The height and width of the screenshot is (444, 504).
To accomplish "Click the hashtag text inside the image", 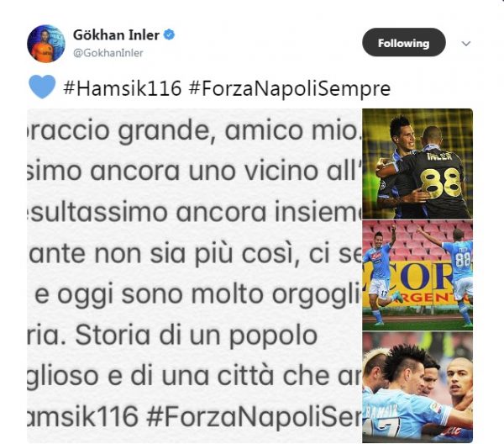I will [195, 417].
